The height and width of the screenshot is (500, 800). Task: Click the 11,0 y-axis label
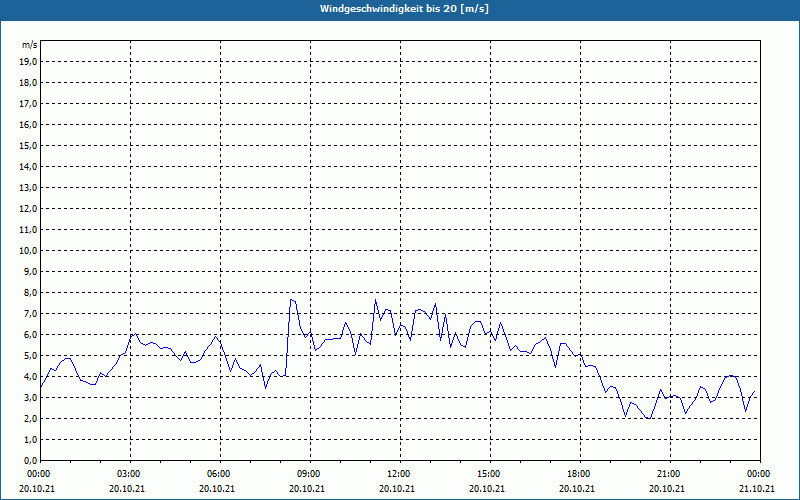coord(28,230)
